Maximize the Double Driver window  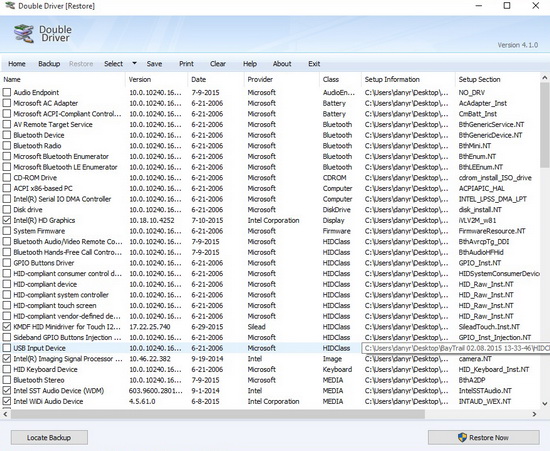(x=507, y=6)
